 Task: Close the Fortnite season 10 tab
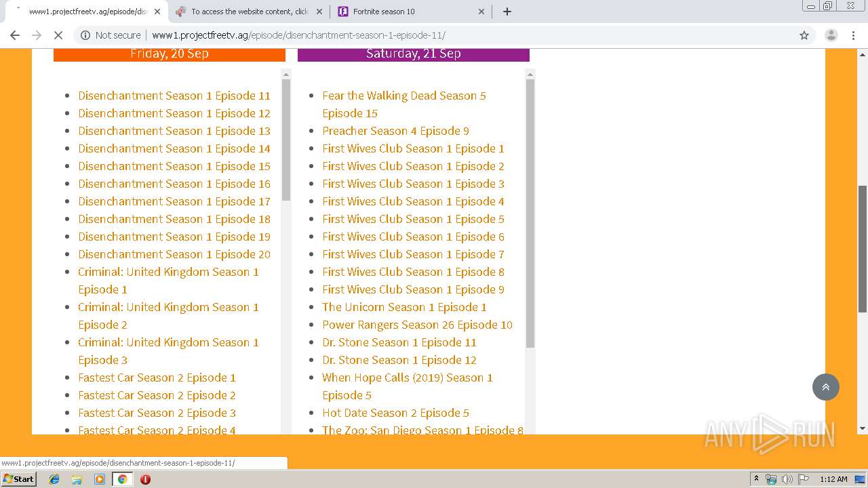point(481,12)
